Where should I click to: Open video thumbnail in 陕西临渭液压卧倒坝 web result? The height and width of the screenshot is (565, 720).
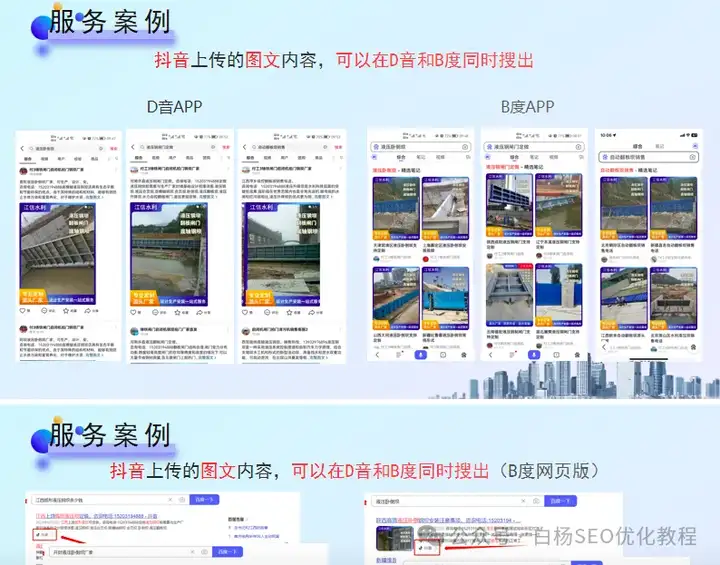(394, 538)
